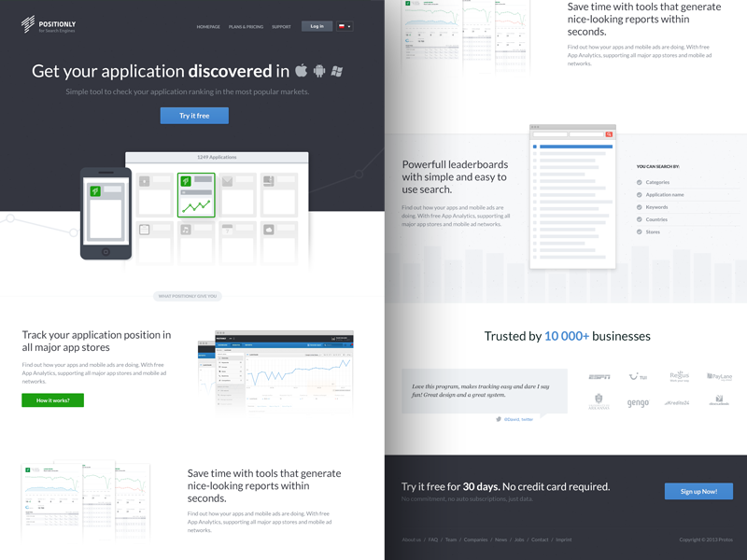Click the check mark next to Keywords
Viewport: 747px width, 560px height.
[640, 207]
